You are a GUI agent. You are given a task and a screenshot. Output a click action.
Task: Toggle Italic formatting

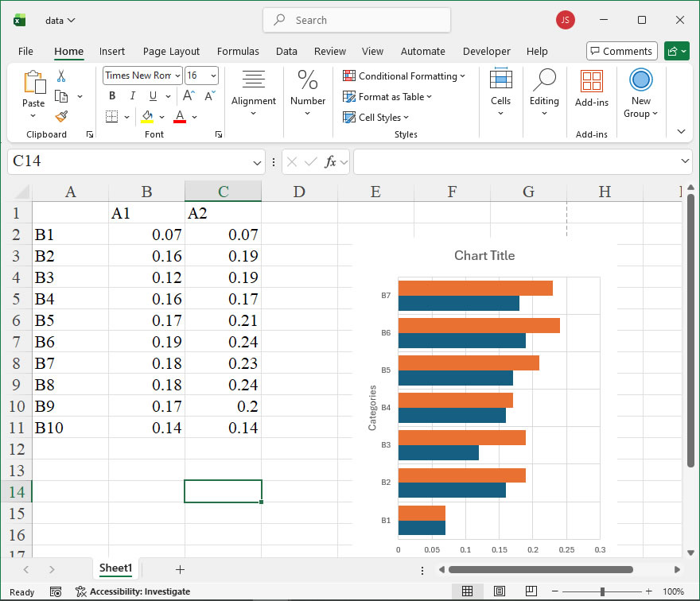[132, 96]
